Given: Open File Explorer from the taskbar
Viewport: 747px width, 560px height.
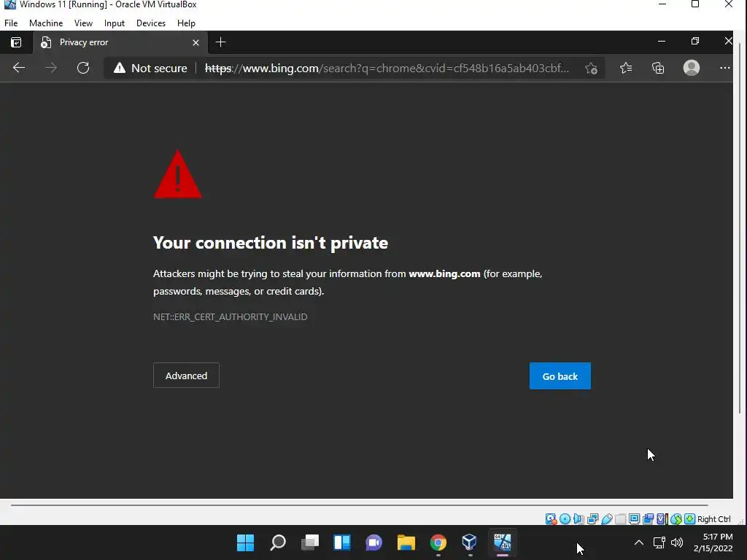Looking at the screenshot, I should click(406, 542).
